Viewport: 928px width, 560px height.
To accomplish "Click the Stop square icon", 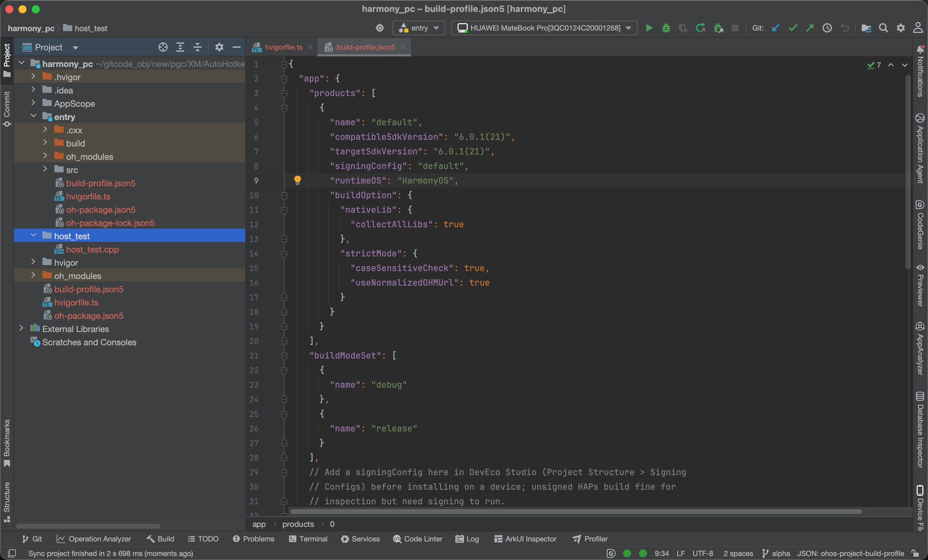I will pyautogui.click(x=734, y=28).
